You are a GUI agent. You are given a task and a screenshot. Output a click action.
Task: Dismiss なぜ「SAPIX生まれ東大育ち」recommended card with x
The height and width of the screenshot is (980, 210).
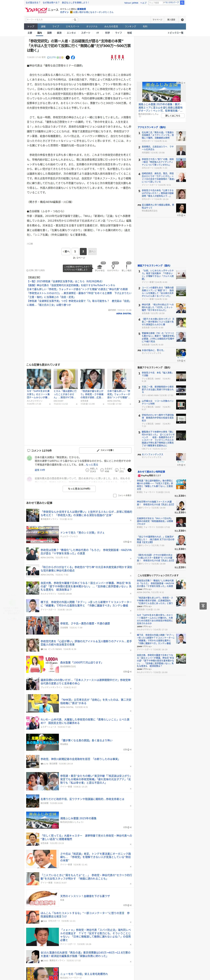coord(50,404)
